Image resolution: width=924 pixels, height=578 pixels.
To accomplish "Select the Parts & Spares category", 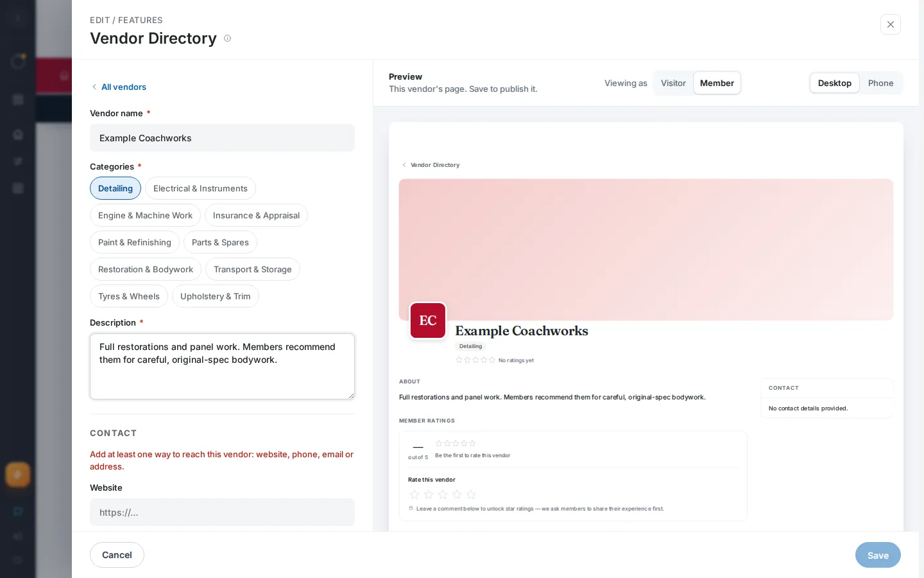I will coord(220,242).
